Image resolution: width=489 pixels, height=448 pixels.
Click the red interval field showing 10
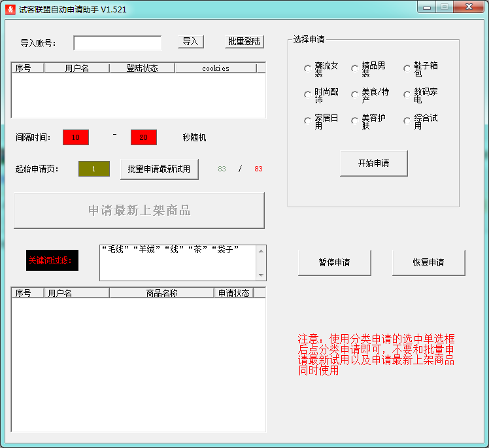pos(76,137)
